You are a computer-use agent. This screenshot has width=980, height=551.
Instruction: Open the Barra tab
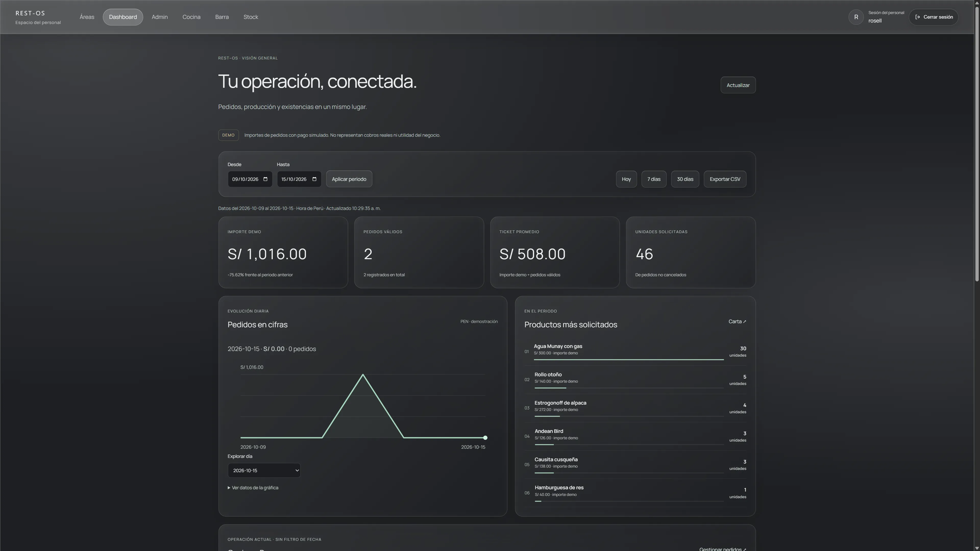tap(222, 17)
